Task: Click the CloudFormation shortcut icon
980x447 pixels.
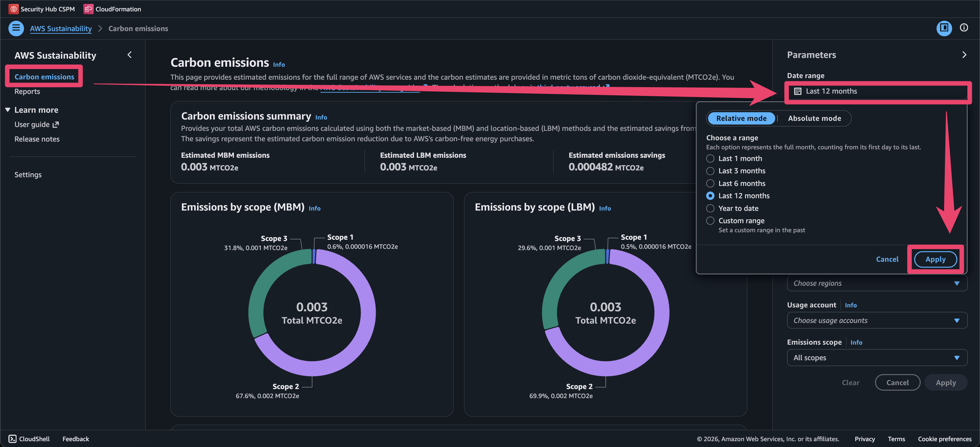Action: coord(88,9)
